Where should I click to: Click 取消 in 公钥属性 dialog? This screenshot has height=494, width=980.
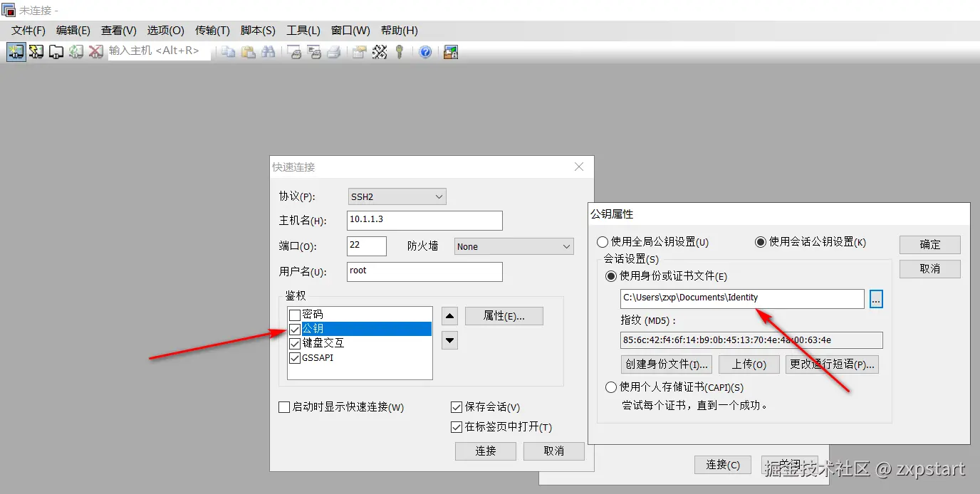[930, 268]
